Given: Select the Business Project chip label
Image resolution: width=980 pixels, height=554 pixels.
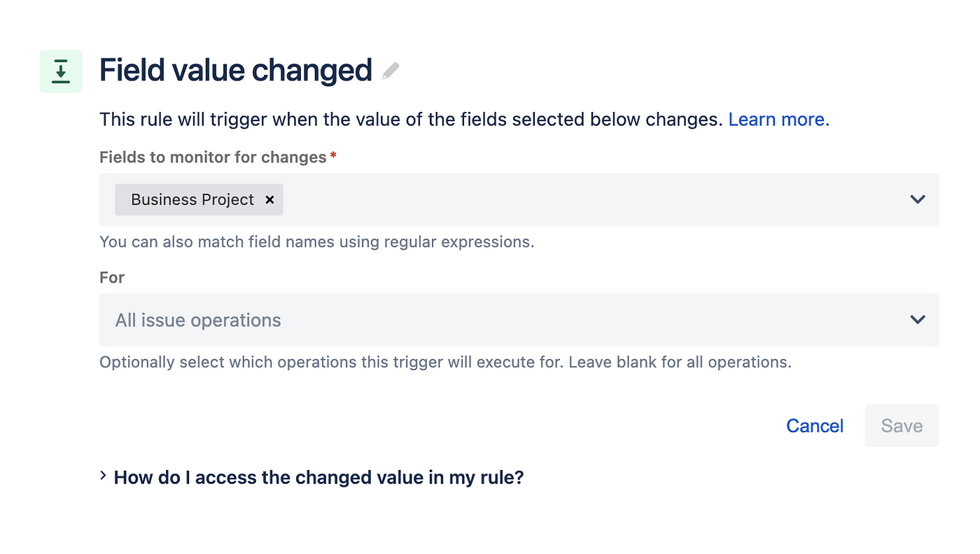Looking at the screenshot, I should pyautogui.click(x=192, y=199).
